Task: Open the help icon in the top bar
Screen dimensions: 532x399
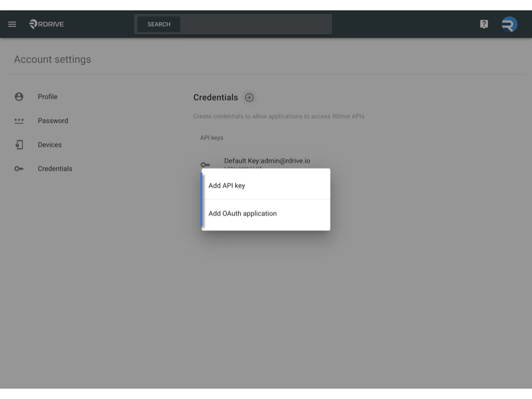Action: click(484, 24)
